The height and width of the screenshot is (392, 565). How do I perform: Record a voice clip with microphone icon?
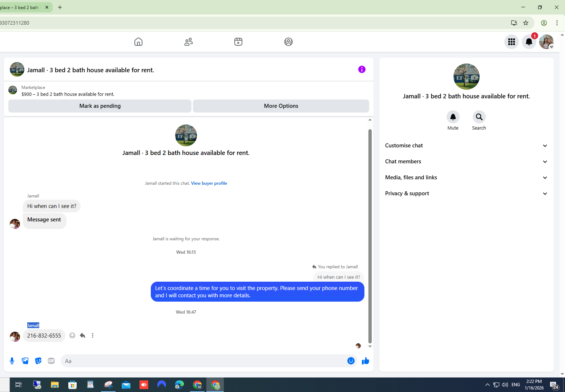(12, 361)
